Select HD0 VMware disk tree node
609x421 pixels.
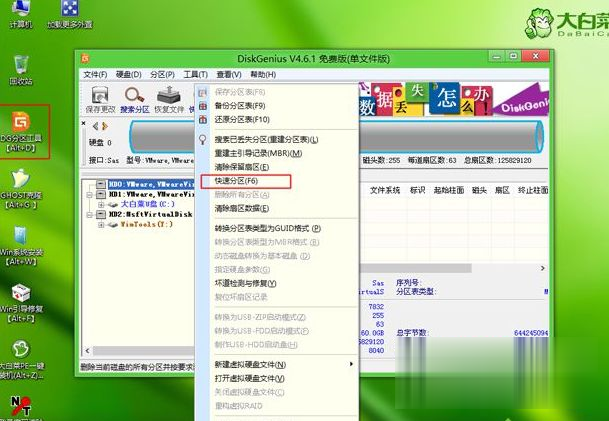point(151,184)
